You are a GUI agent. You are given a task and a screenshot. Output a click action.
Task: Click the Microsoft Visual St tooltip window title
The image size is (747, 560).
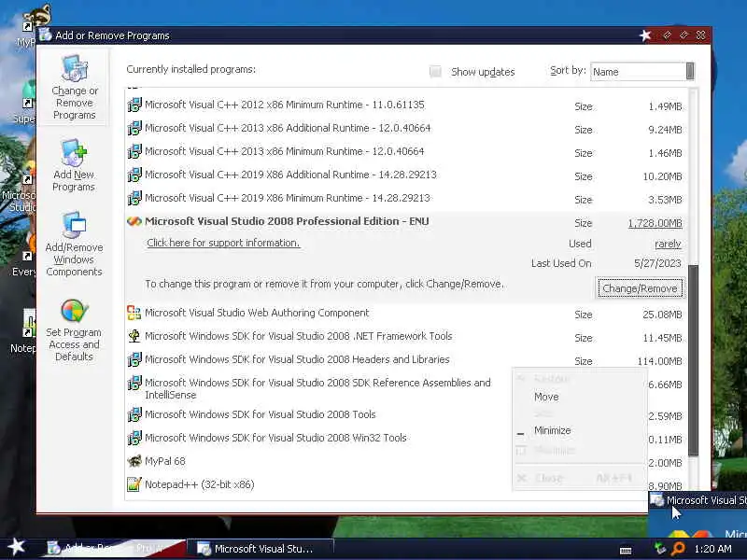coord(706,500)
